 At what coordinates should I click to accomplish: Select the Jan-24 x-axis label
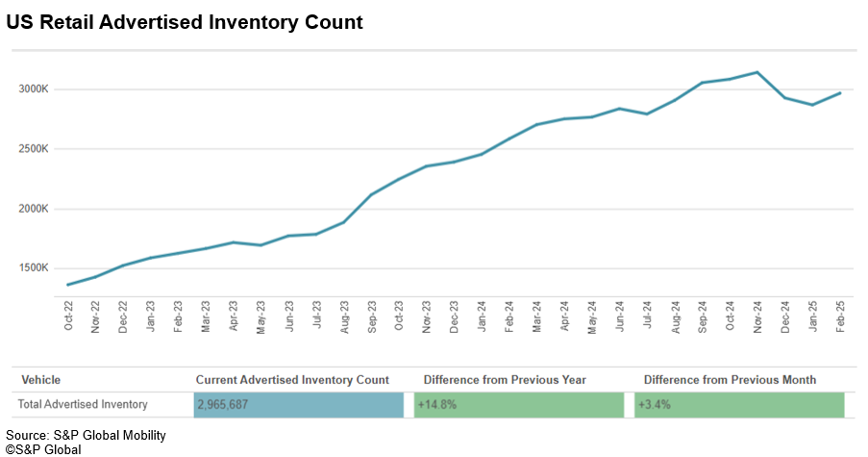[482, 317]
